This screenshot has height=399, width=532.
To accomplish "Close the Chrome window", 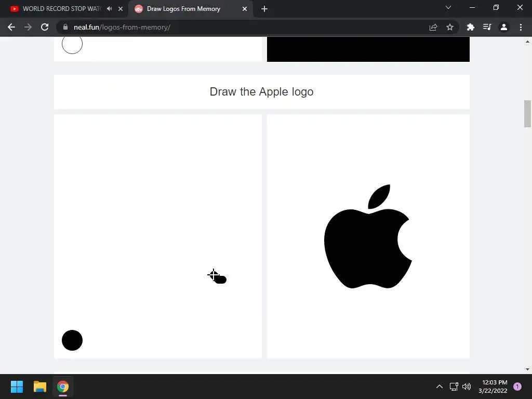I will tap(520, 7).
